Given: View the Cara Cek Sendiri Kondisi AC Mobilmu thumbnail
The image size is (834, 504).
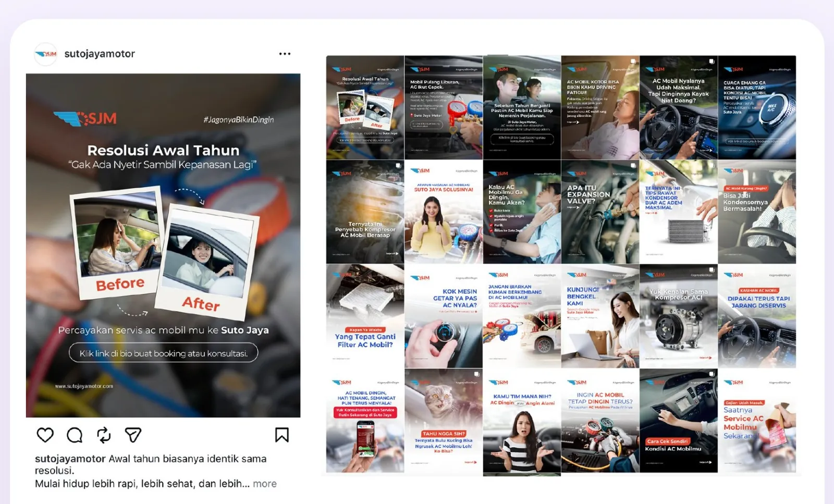Looking at the screenshot, I should point(679,421).
